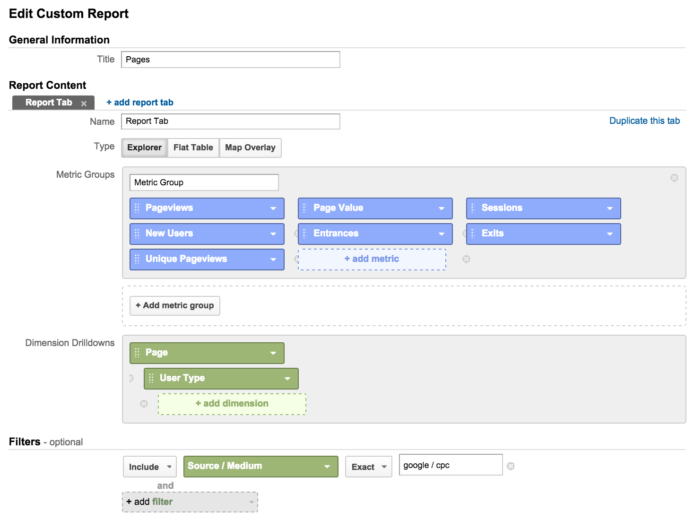The width and height of the screenshot is (694, 520).
Task: Open the Include filter dropdown
Action: pyautogui.click(x=150, y=467)
